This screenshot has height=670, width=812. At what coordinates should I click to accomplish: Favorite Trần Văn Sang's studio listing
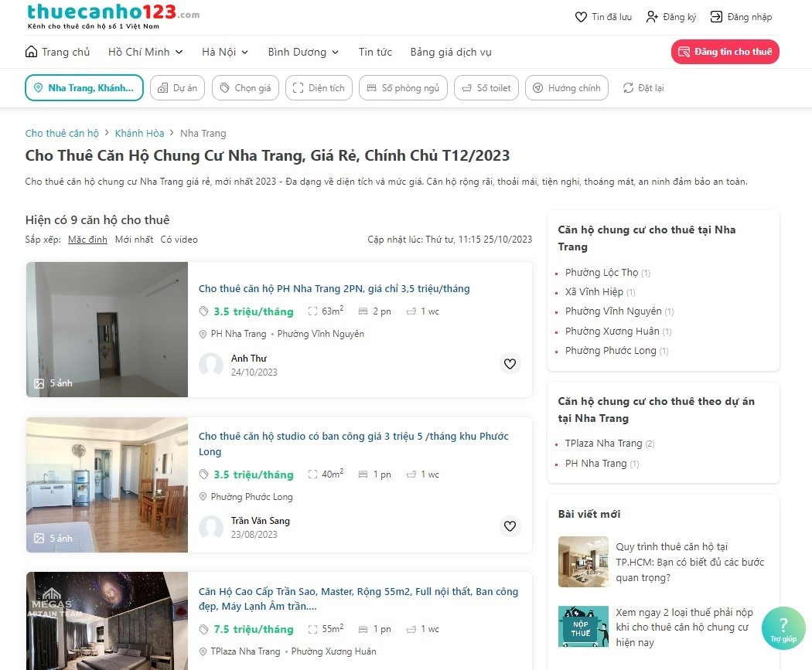(510, 526)
